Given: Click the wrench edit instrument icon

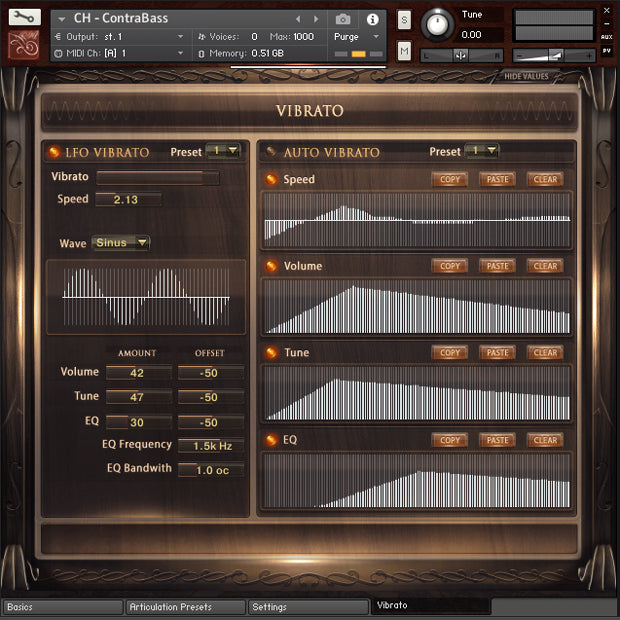Looking at the screenshot, I should tap(24, 17).
